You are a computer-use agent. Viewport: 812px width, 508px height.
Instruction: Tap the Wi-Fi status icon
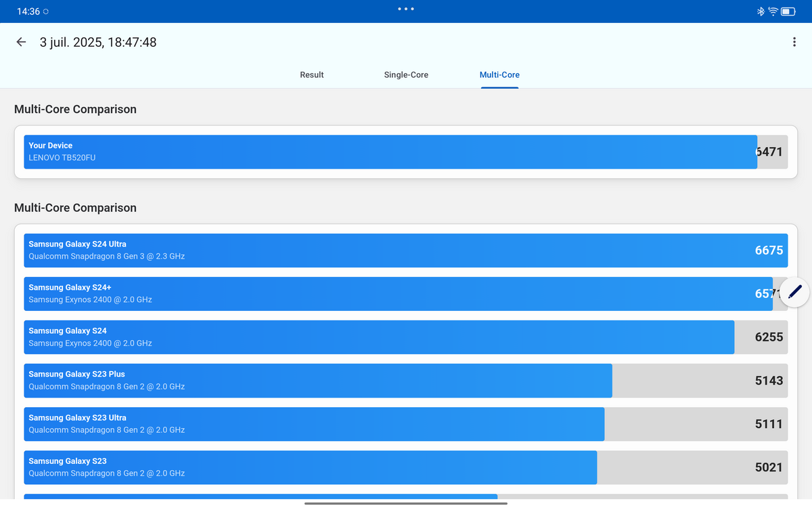(x=773, y=12)
